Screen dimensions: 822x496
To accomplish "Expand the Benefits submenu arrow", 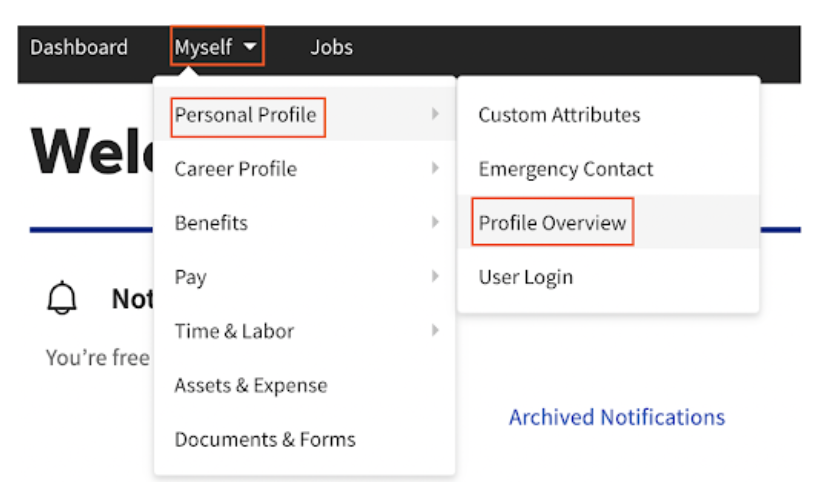I will tap(435, 223).
